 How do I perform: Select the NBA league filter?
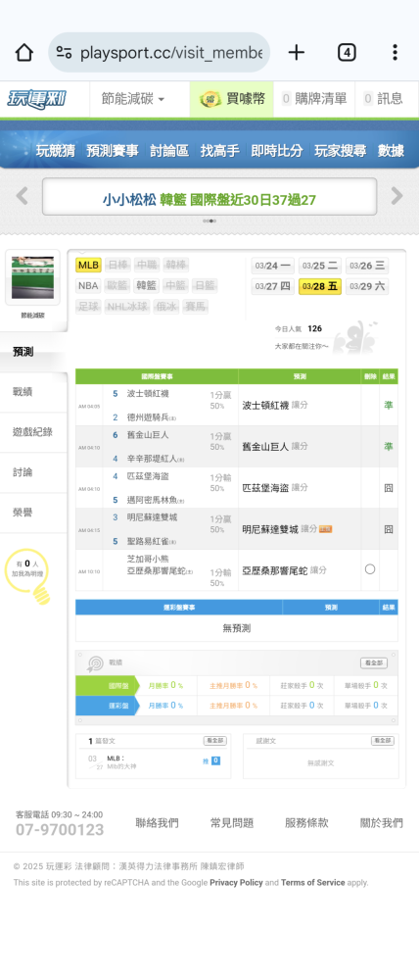pos(89,285)
